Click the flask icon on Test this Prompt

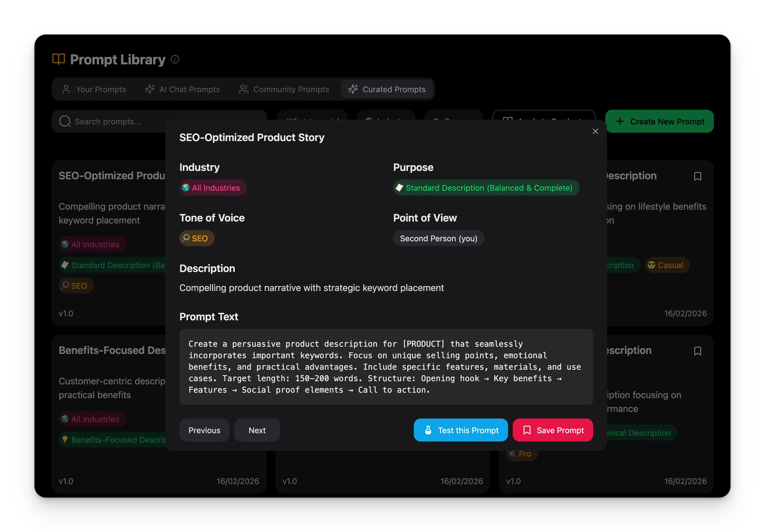428,430
